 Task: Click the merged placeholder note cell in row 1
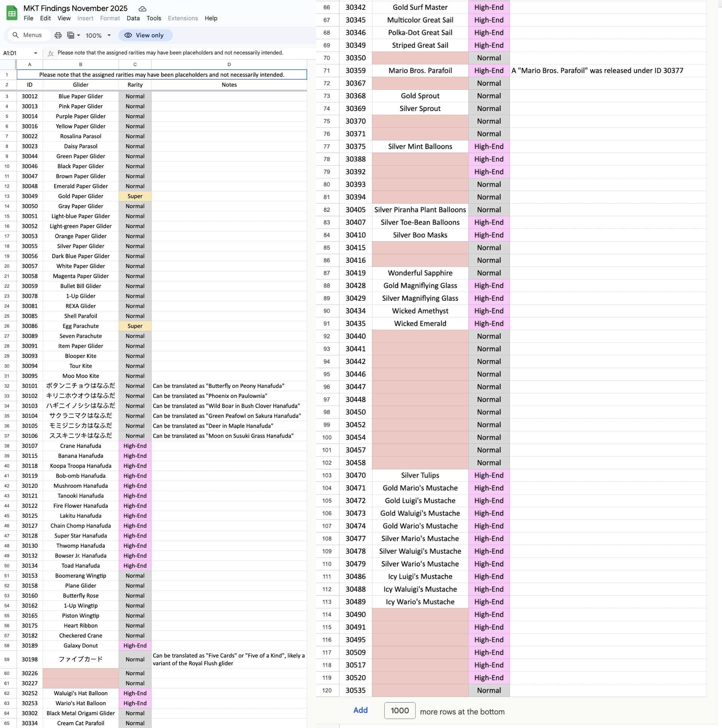tap(161, 75)
